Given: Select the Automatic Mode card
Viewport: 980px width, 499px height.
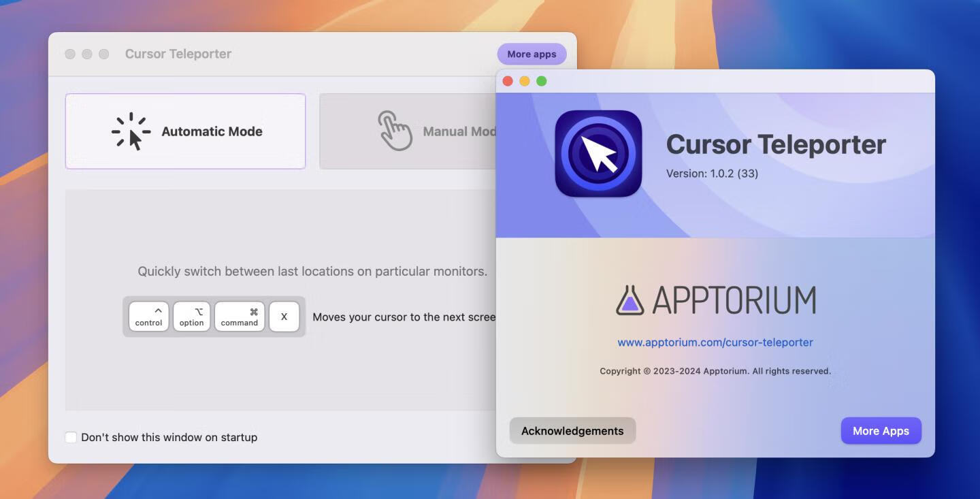Looking at the screenshot, I should point(185,131).
